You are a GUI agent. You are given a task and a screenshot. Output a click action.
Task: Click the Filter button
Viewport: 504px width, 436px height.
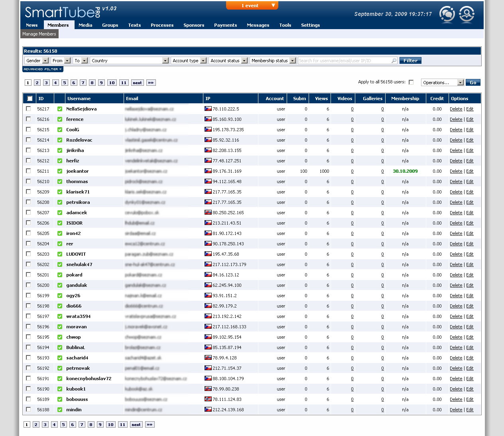click(410, 61)
